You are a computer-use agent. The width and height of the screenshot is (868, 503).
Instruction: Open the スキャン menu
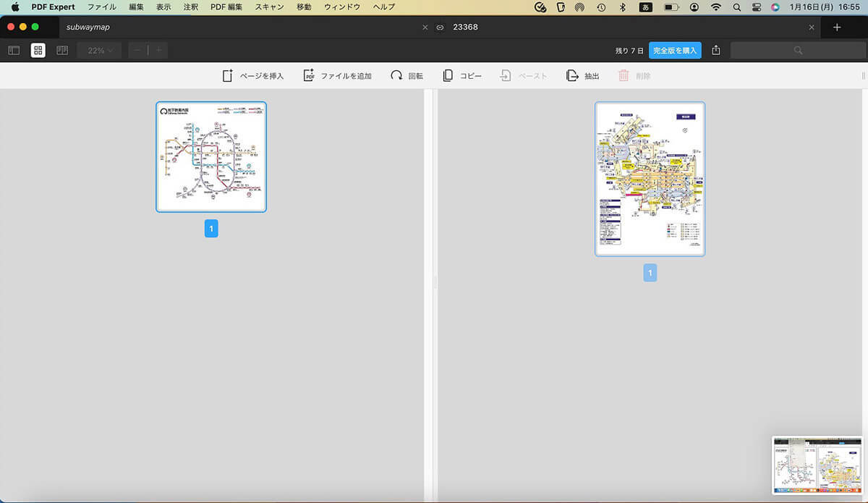(x=269, y=7)
